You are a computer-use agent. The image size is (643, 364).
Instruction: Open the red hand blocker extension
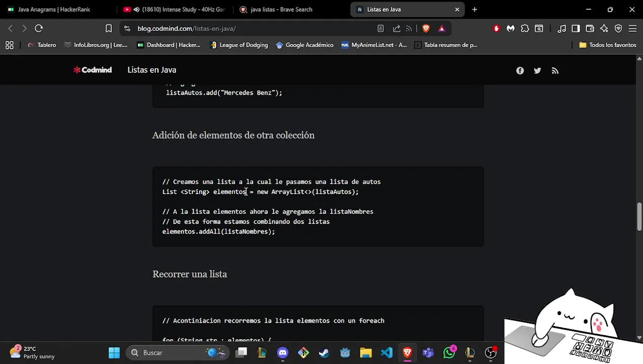pos(496,28)
